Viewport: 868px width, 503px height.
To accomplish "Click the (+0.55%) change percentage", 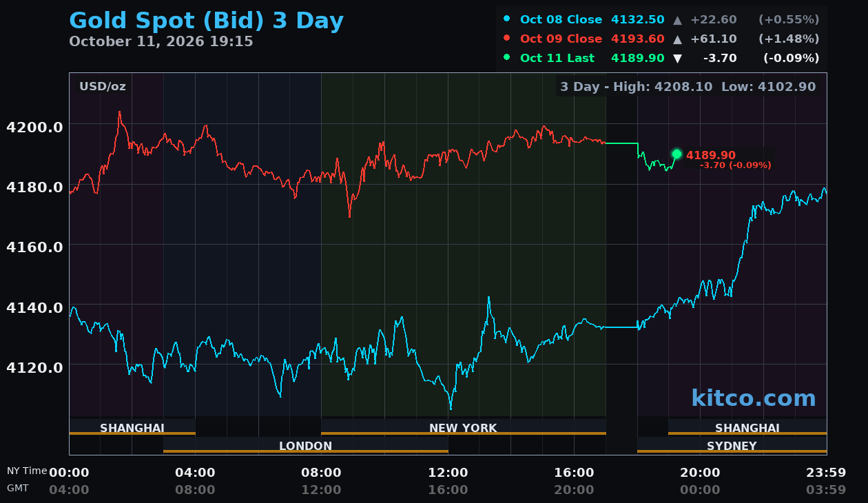I will coord(789,20).
